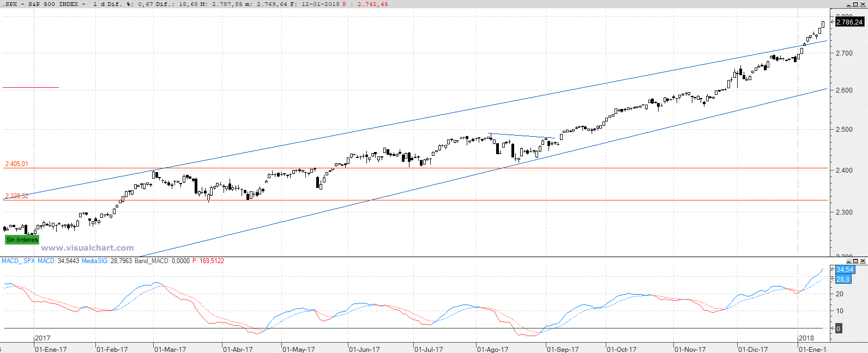
Task: Maximize the MACD indicator pane
Action: tap(855, 261)
